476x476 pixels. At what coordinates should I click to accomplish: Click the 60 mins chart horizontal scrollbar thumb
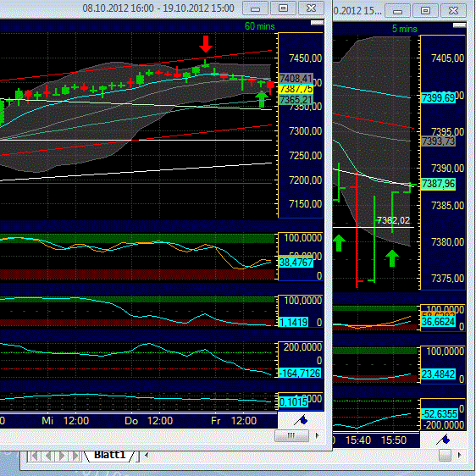[291, 435]
